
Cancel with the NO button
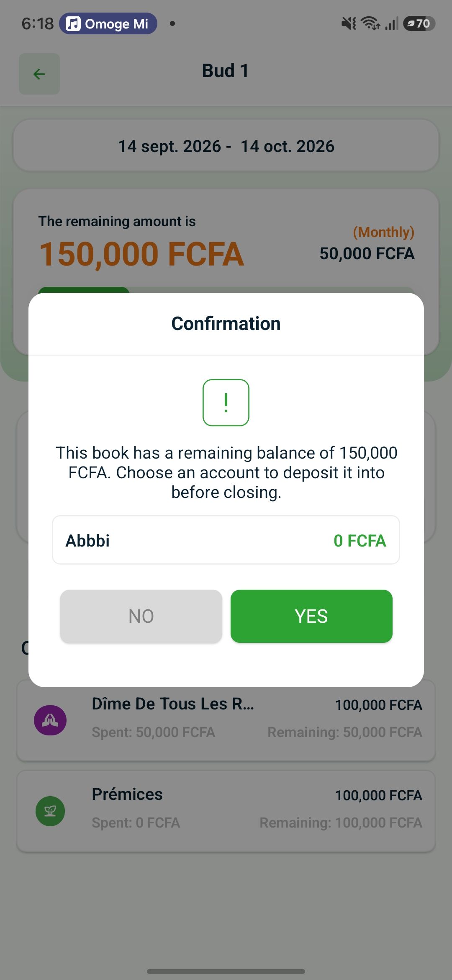141,616
